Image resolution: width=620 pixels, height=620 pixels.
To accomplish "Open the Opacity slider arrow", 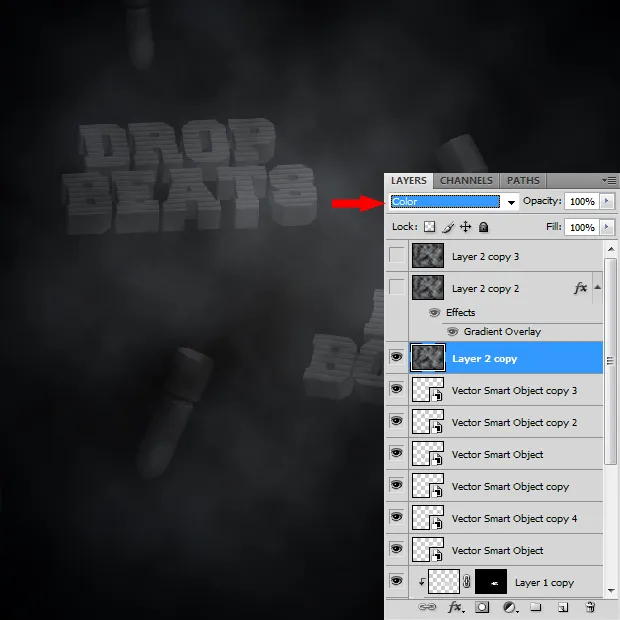I will pos(607,202).
